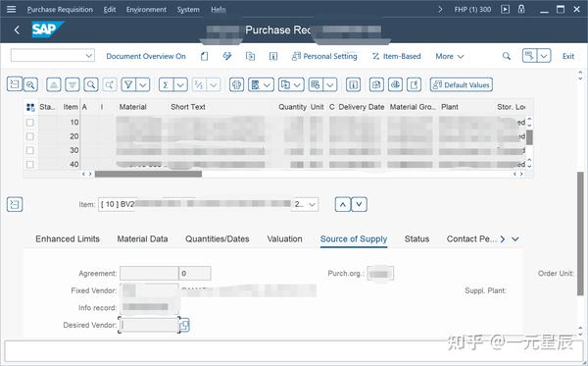The width and height of the screenshot is (588, 366).
Task: Expand the More dropdown menu
Action: click(449, 56)
